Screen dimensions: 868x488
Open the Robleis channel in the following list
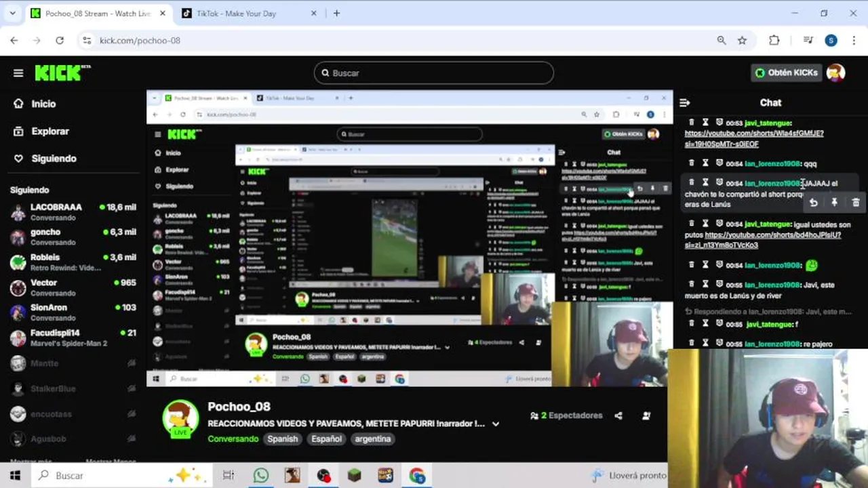[73, 262]
